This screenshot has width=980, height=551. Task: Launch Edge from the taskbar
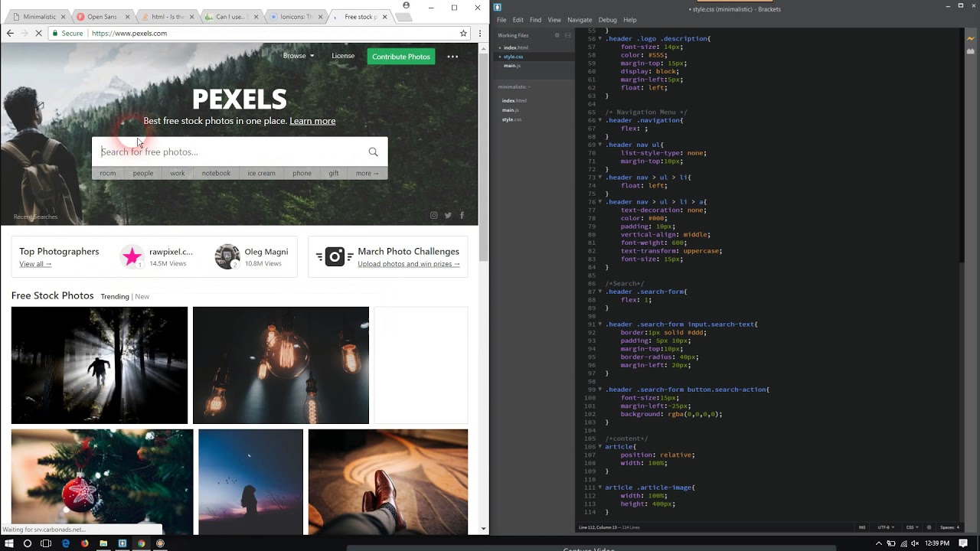pyautogui.click(x=65, y=543)
